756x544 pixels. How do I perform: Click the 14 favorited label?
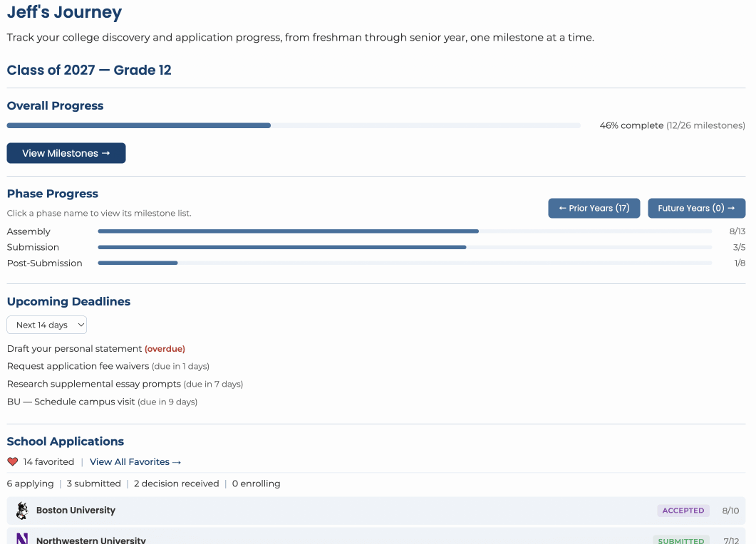(x=48, y=461)
